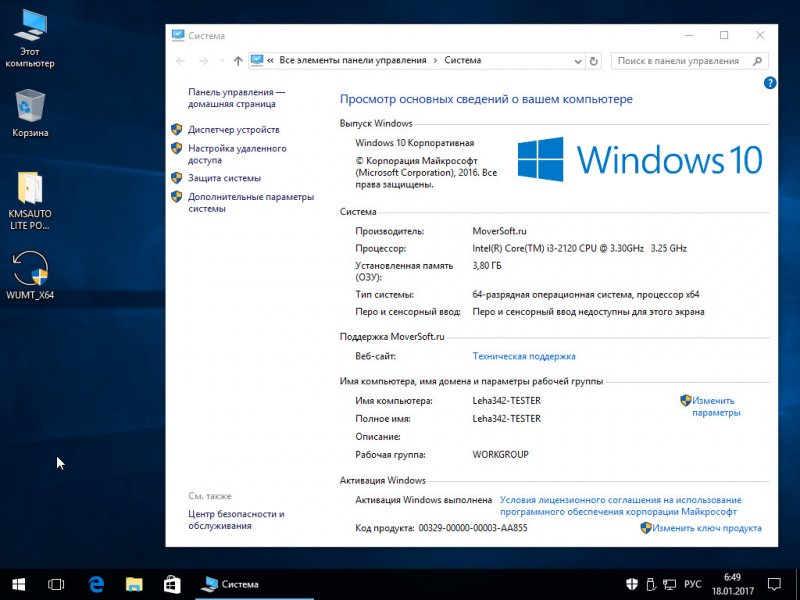This screenshot has width=800, height=600.
Task: Select the Windows 10 Корпоративная edition text
Action: [x=414, y=143]
